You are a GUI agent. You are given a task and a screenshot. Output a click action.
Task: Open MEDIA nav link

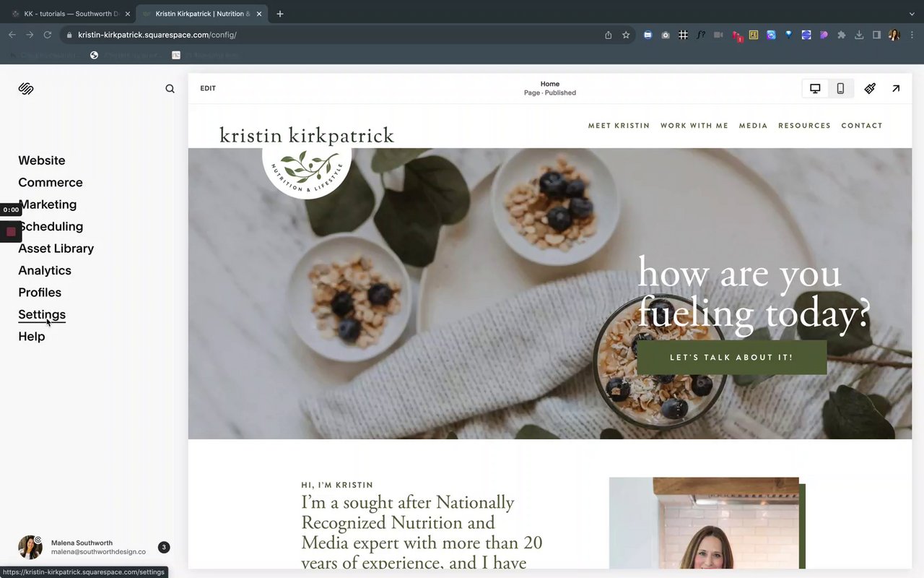(753, 126)
